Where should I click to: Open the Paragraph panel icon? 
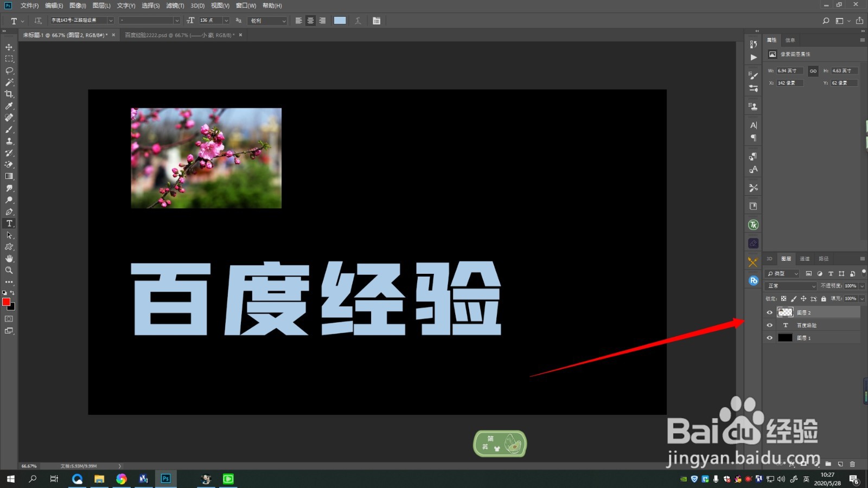pyautogui.click(x=753, y=138)
